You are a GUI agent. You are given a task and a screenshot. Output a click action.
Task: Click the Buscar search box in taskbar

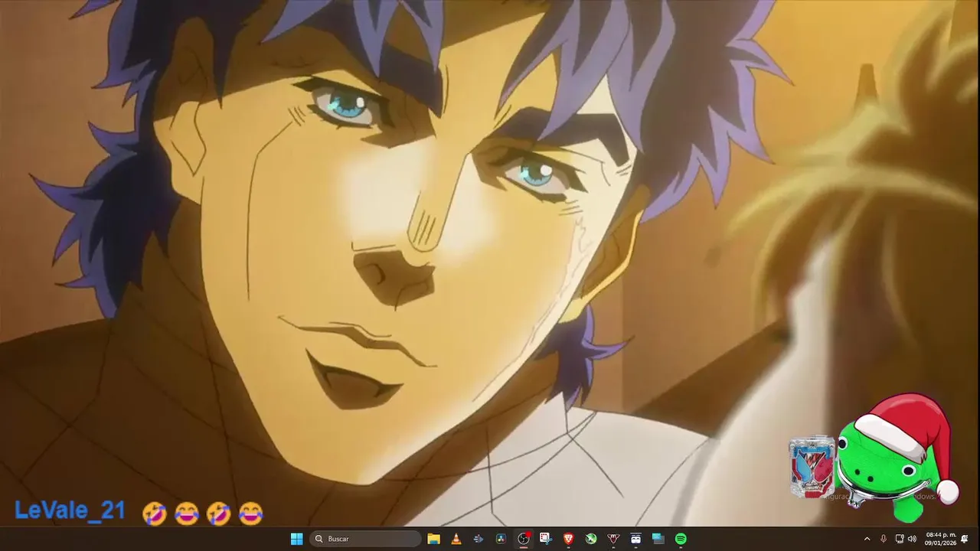click(x=365, y=539)
